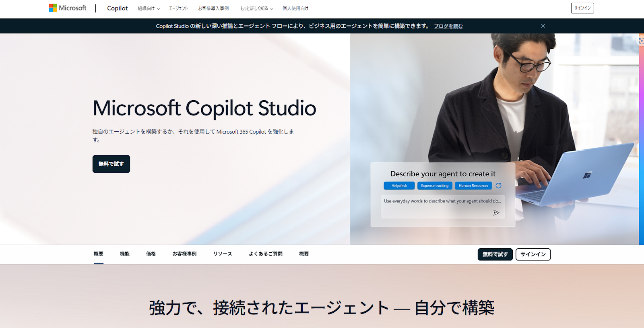Click the Describe your agent to create it heading
This screenshot has height=328, width=644.
[x=443, y=174]
